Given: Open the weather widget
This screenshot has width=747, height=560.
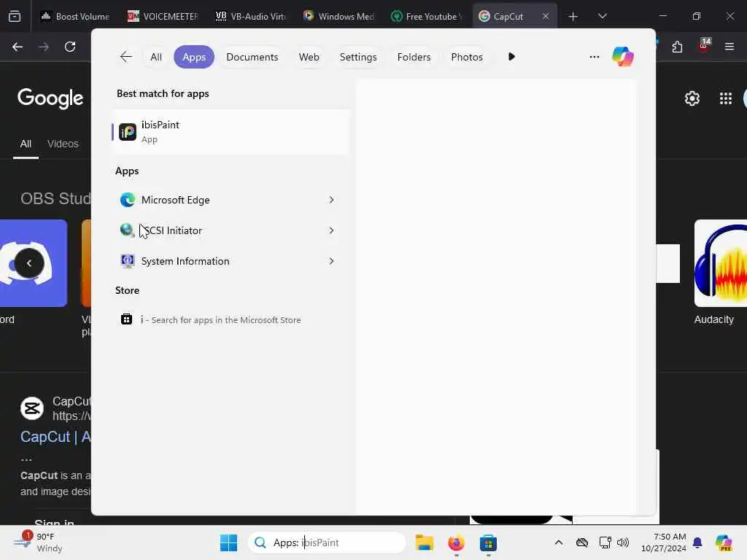Looking at the screenshot, I should tap(38, 542).
